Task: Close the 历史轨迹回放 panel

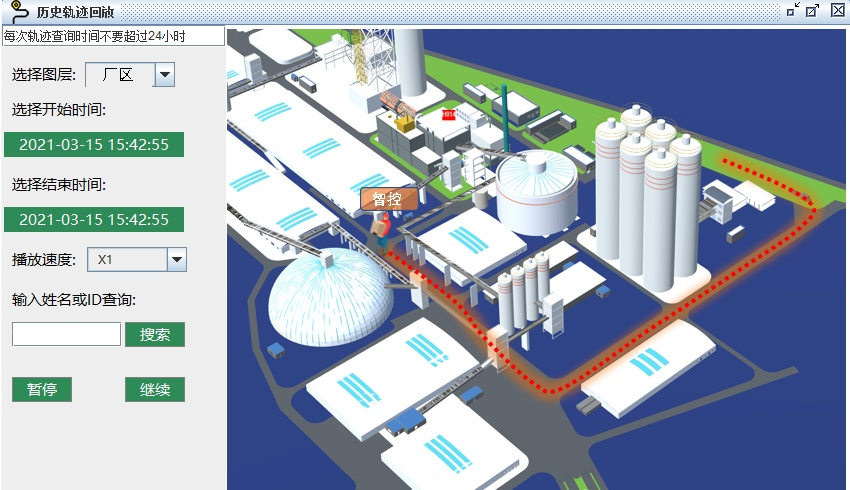Action: pyautogui.click(x=837, y=10)
